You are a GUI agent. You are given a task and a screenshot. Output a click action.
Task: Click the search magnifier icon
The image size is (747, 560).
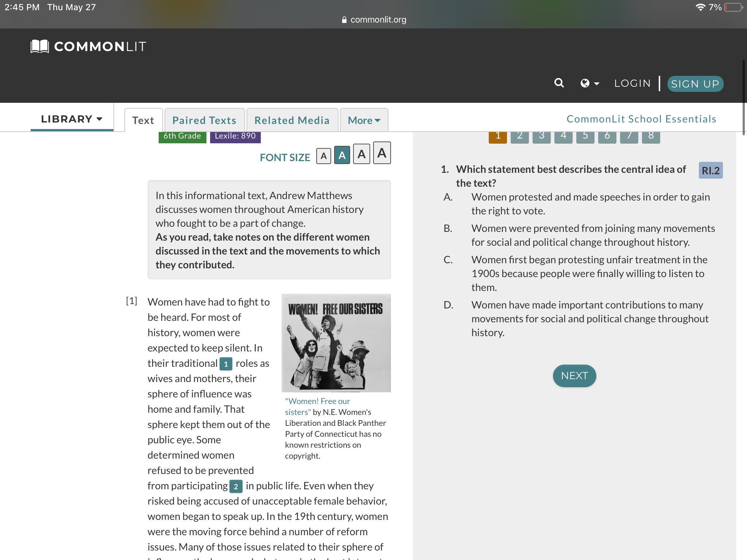(559, 83)
